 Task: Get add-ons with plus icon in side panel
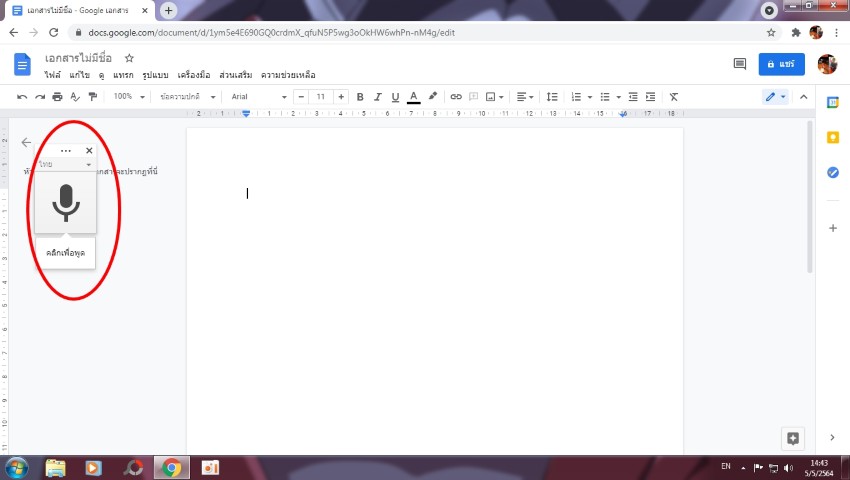[833, 228]
